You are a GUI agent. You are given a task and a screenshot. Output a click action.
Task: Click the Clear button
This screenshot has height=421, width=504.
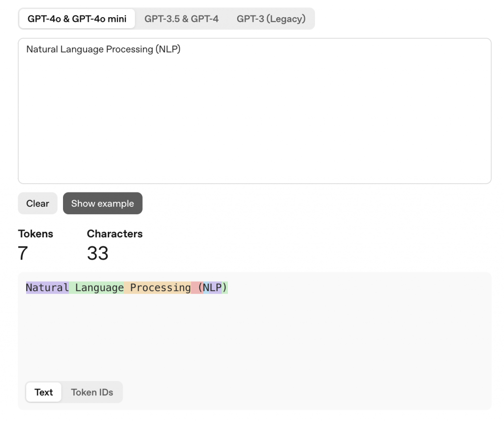click(x=37, y=203)
